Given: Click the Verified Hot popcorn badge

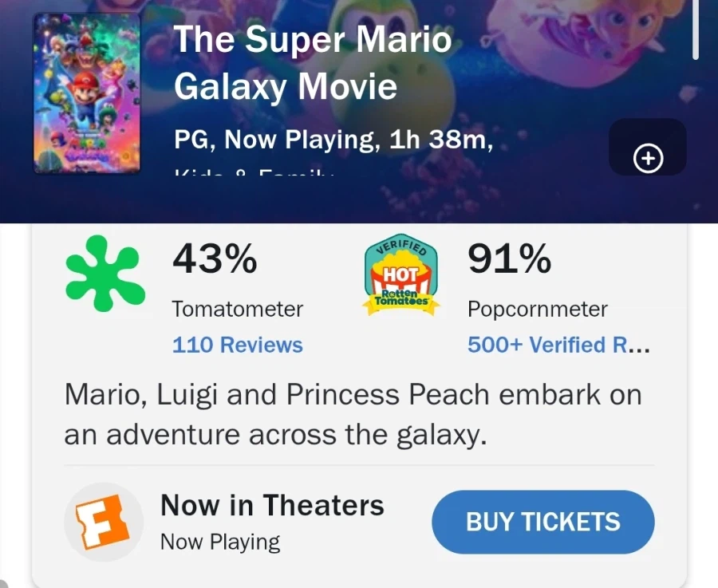Looking at the screenshot, I should click(x=401, y=278).
